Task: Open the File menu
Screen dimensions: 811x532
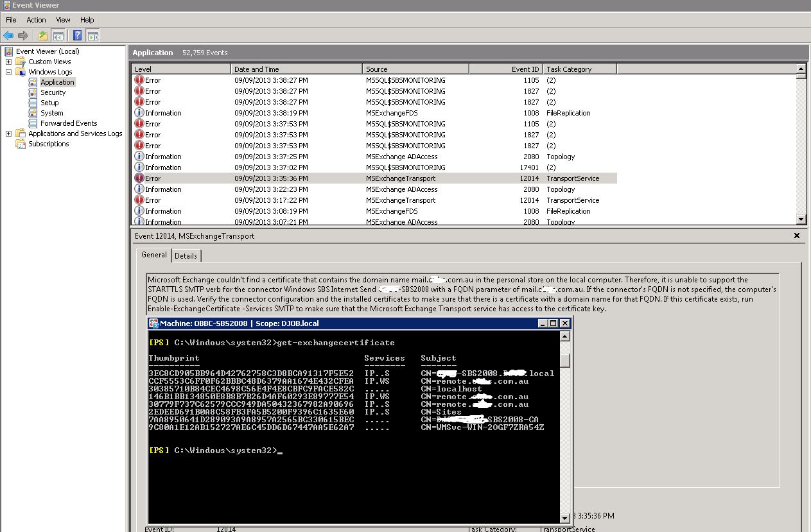Action: pos(11,20)
